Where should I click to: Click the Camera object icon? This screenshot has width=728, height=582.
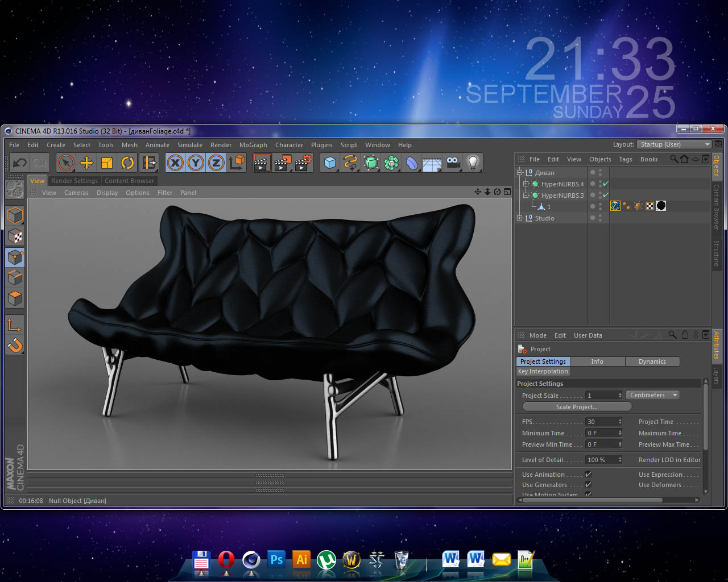(453, 163)
